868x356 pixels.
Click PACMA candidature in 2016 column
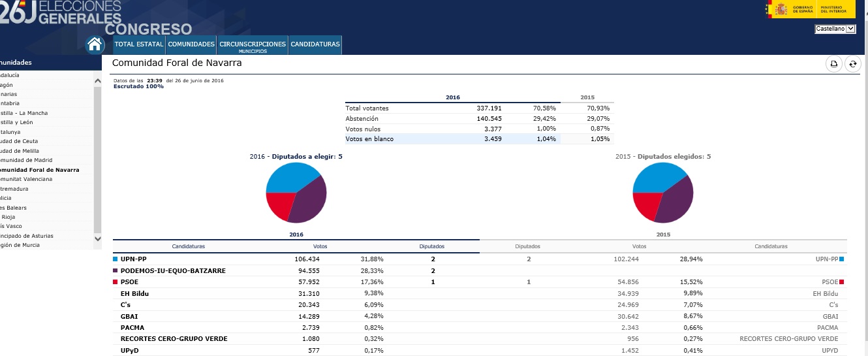(x=132, y=328)
